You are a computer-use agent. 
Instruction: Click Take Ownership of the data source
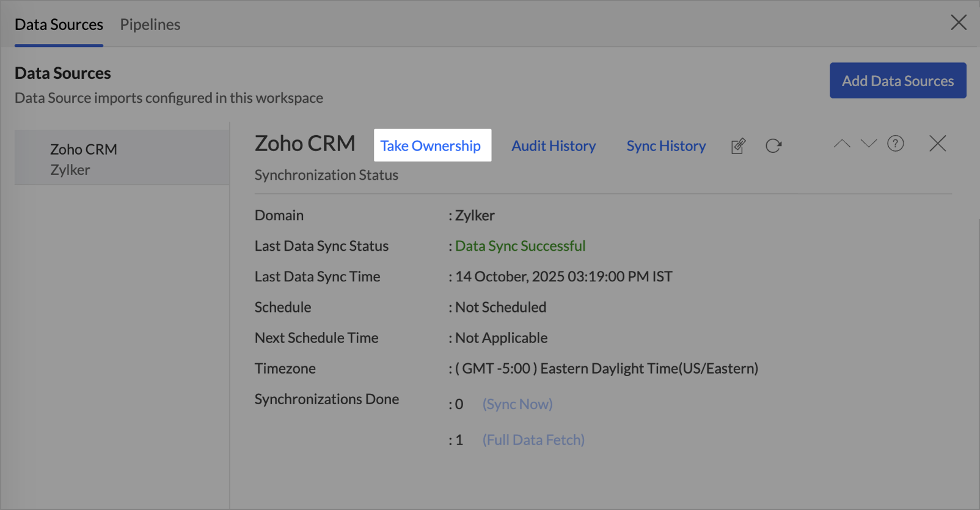pos(431,146)
